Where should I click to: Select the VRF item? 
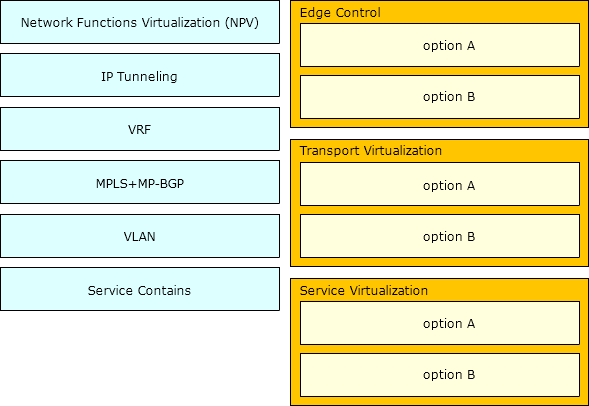[x=140, y=129]
